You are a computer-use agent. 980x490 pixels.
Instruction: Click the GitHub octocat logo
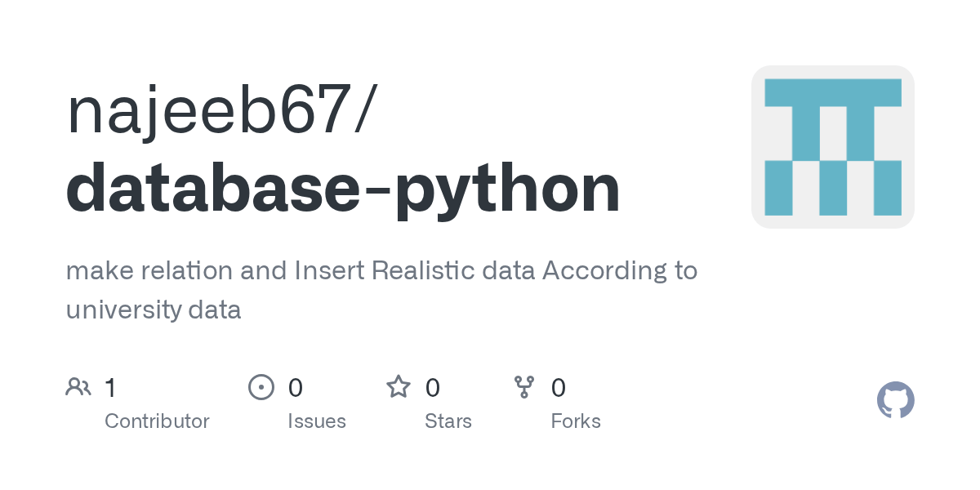pyautogui.click(x=896, y=400)
